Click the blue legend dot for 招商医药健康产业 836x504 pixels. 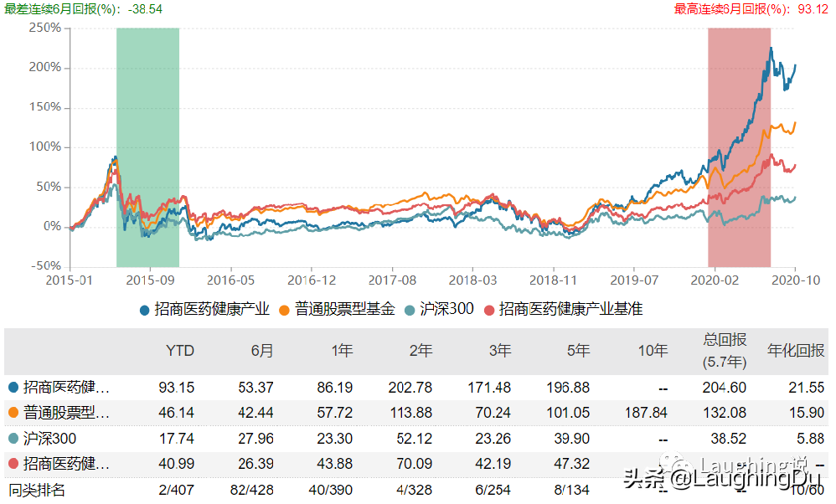coord(144,310)
